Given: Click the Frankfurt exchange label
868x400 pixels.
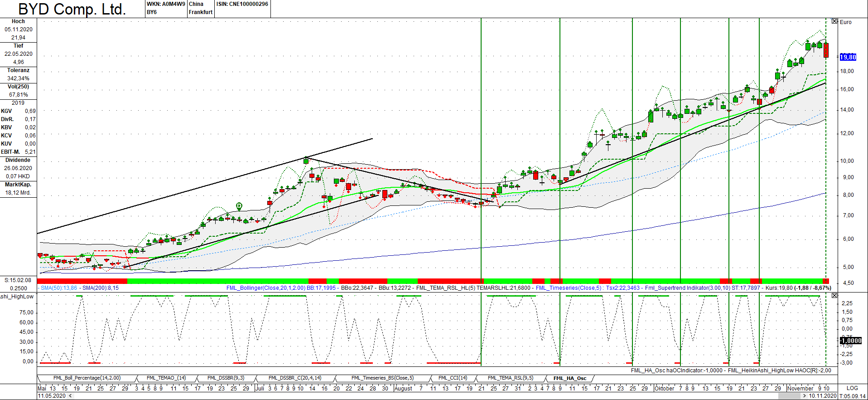Looking at the screenshot, I should coord(201,12).
